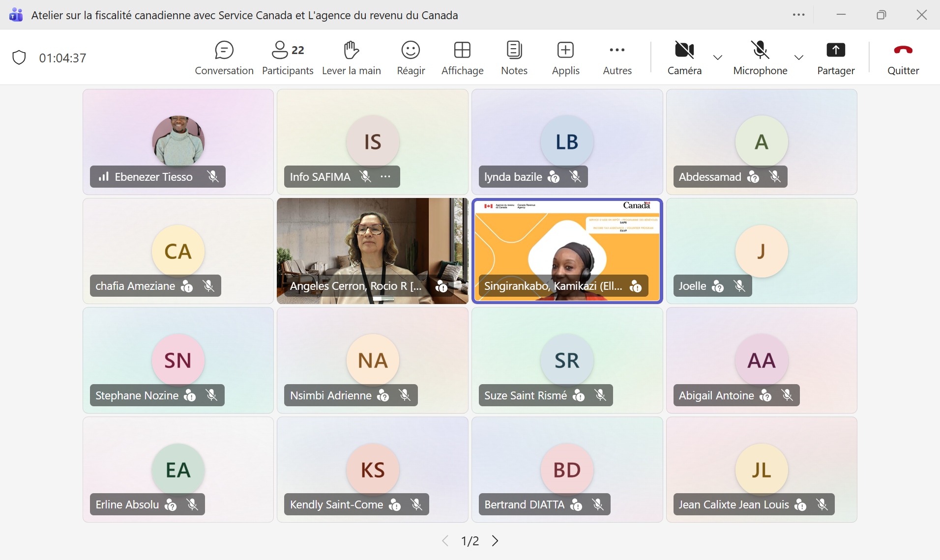The width and height of the screenshot is (940, 560).
Task: Go to next page of participants
Action: click(x=495, y=541)
